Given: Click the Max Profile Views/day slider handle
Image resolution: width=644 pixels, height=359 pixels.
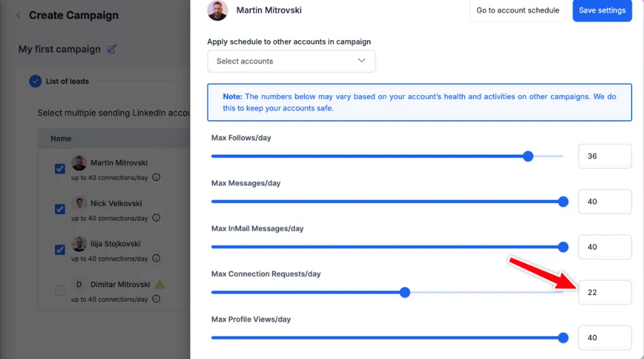Looking at the screenshot, I should [x=563, y=337].
